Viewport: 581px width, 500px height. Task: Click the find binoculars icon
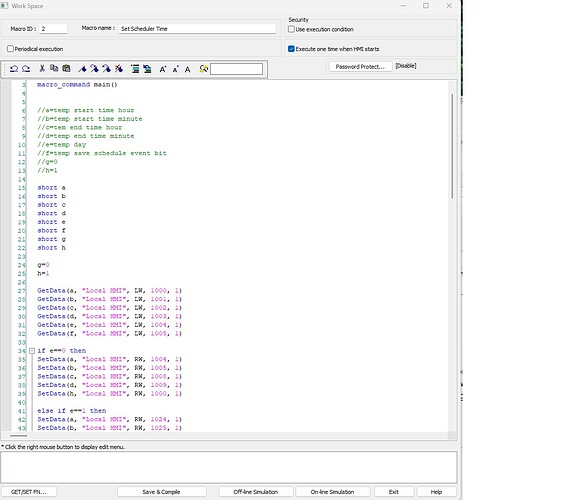203,69
